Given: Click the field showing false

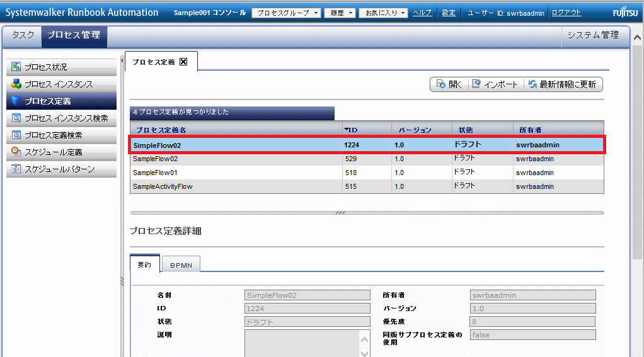Looking at the screenshot, I should click(532, 335).
